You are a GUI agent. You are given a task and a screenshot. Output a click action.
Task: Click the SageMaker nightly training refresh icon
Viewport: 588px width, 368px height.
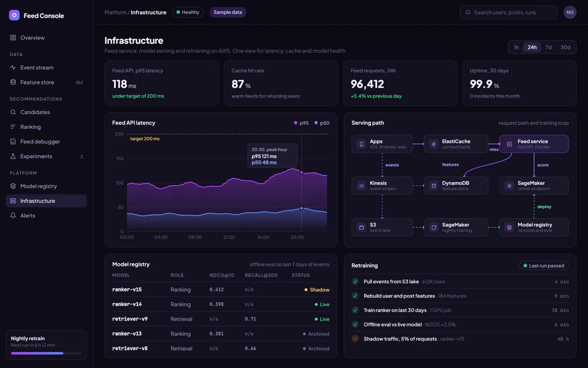(434, 227)
